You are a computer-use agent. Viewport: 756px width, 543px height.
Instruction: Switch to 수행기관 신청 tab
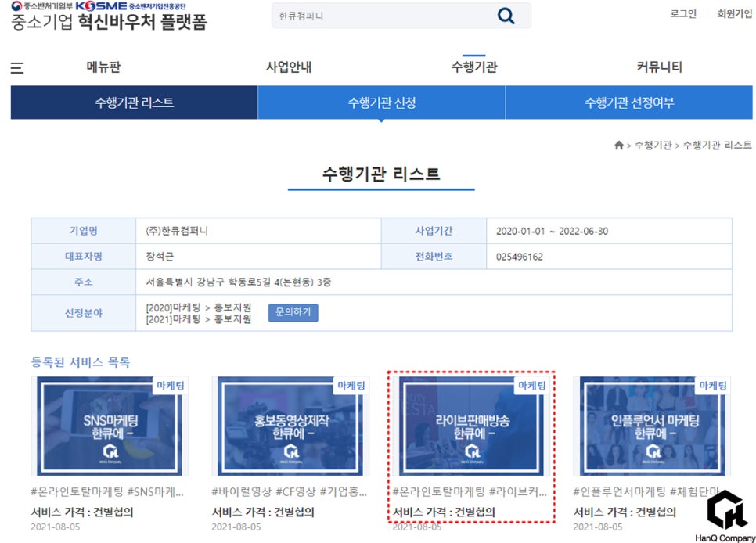click(381, 102)
